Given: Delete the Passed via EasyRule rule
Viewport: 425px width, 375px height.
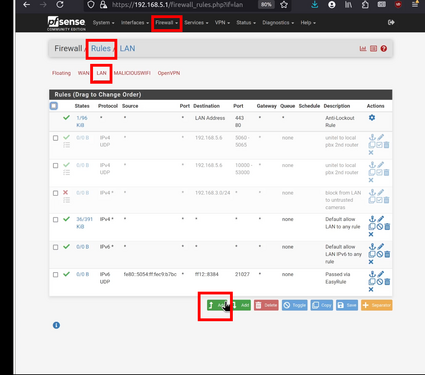Looking at the screenshot, I should [x=387, y=282].
